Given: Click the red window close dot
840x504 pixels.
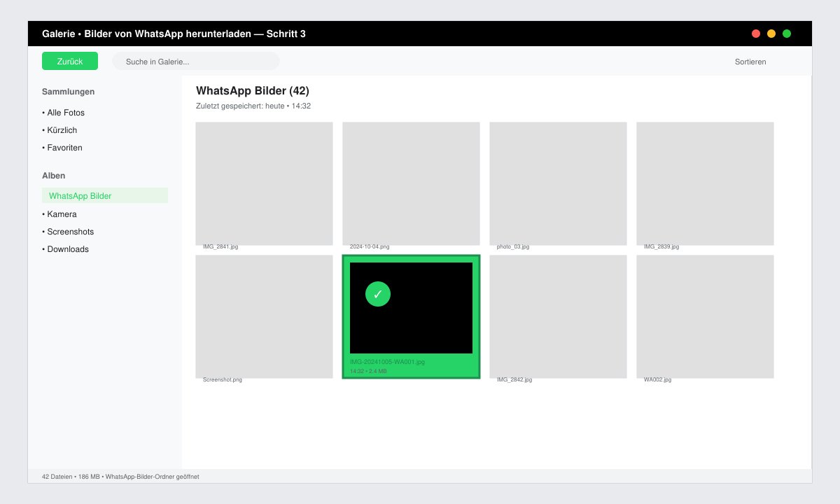Looking at the screenshot, I should pyautogui.click(x=756, y=34).
